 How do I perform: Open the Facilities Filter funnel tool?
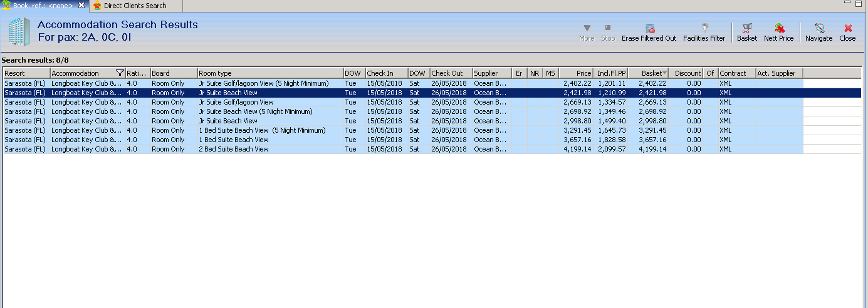(x=704, y=33)
